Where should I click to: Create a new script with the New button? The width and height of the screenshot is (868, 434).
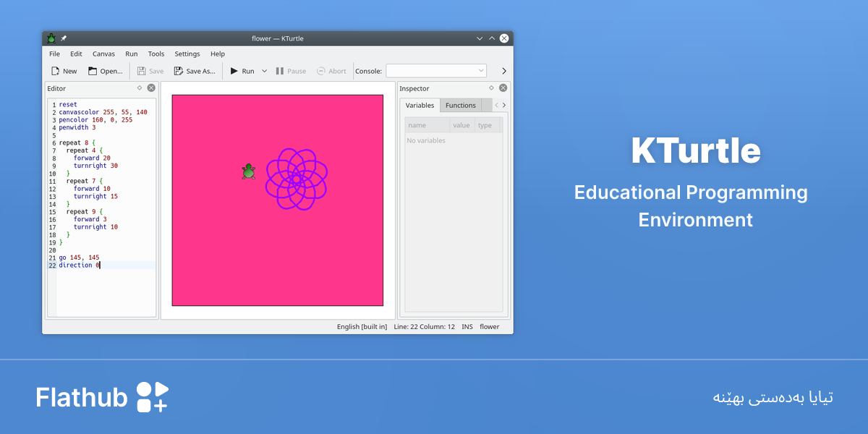[x=64, y=71]
